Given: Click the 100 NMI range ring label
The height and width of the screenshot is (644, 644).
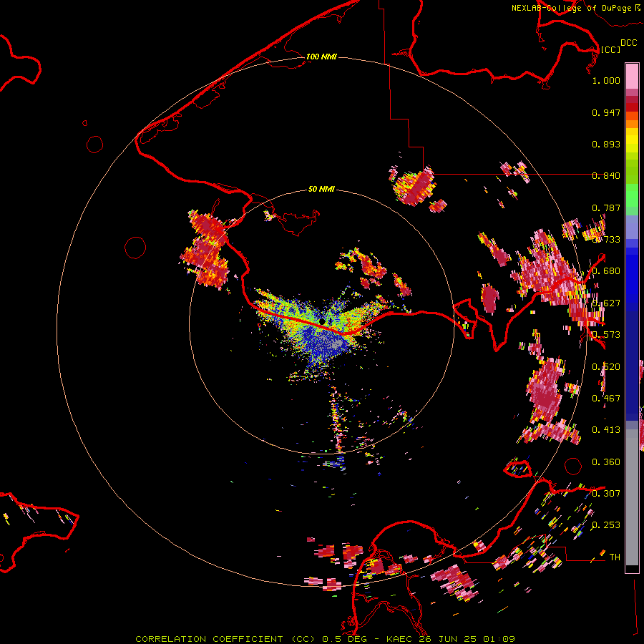Looking at the screenshot, I should pyautogui.click(x=321, y=57).
